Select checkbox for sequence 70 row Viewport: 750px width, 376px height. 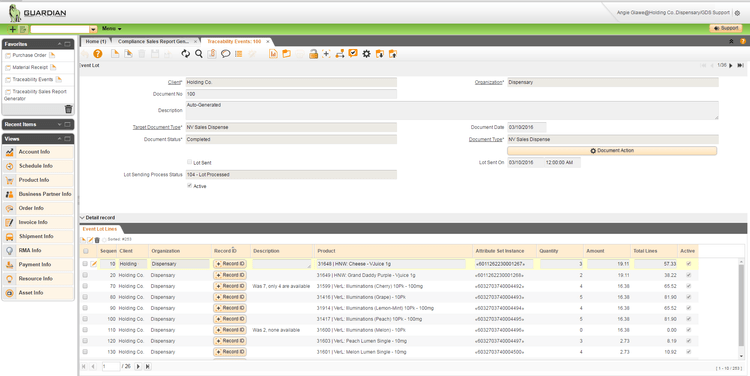click(x=85, y=286)
